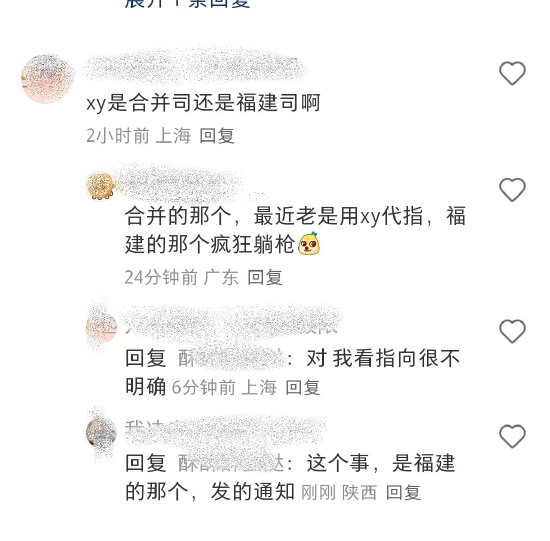Open avatar of the 6分钟前 Shanghai replier

(x=101, y=327)
